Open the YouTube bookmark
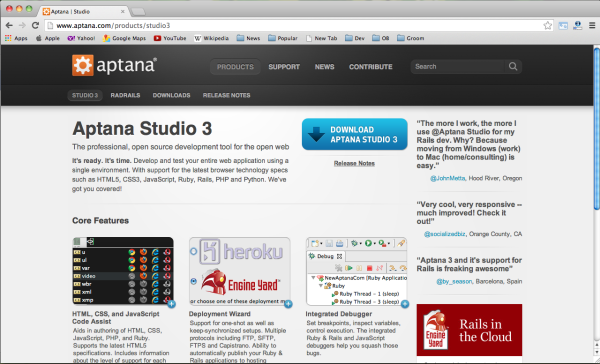The image size is (600, 364). [x=170, y=38]
